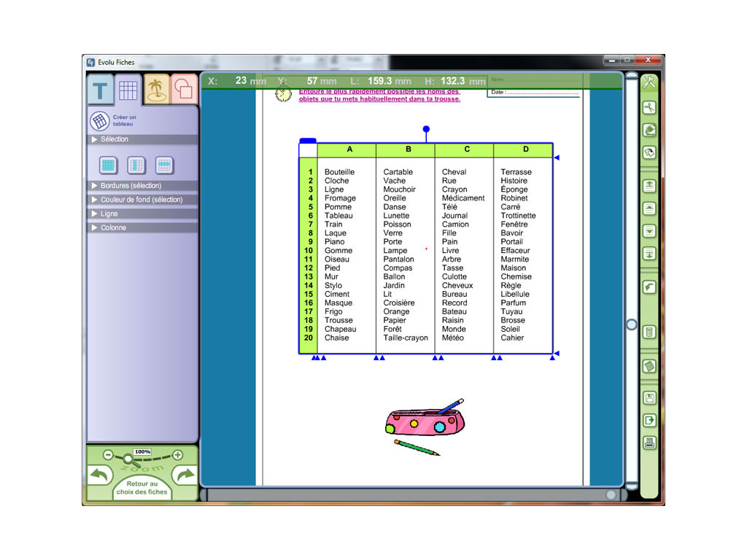The height and width of the screenshot is (560, 747).
Task: Click the export arrow icon
Action: tap(649, 421)
